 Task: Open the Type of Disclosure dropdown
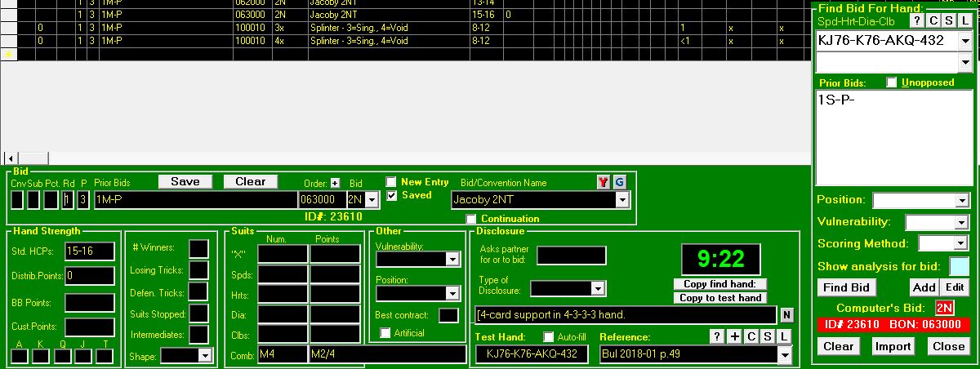[598, 288]
